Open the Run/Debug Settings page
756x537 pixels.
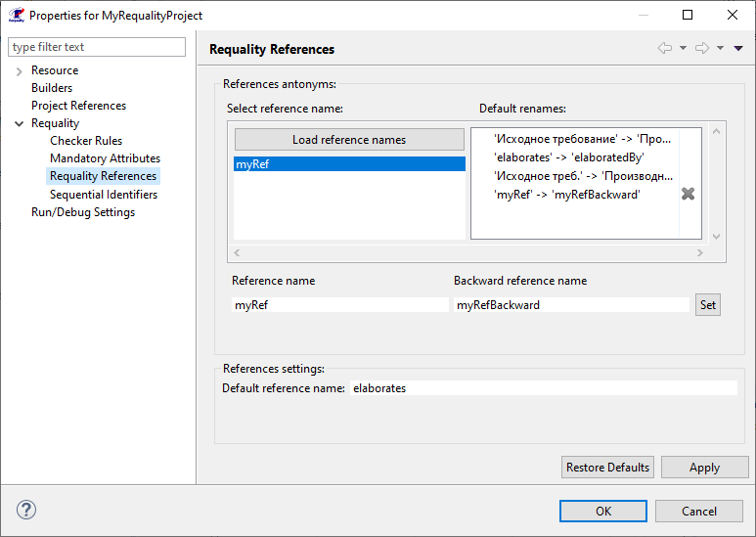point(83,212)
